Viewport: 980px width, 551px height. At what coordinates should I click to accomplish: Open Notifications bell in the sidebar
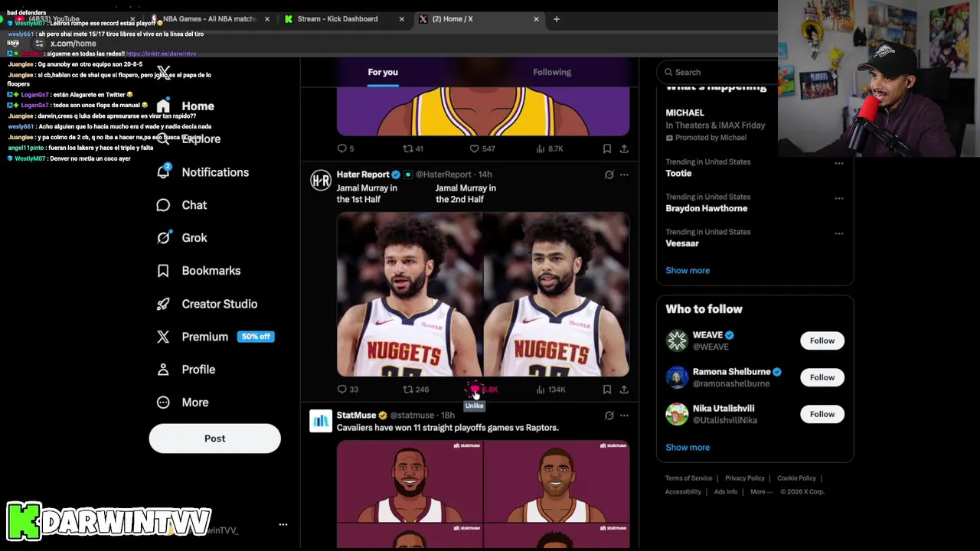click(163, 172)
